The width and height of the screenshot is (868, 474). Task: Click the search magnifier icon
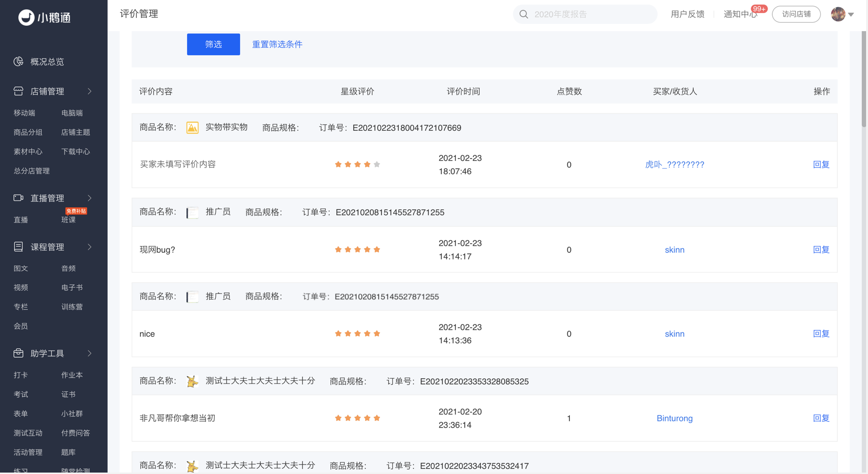[523, 14]
